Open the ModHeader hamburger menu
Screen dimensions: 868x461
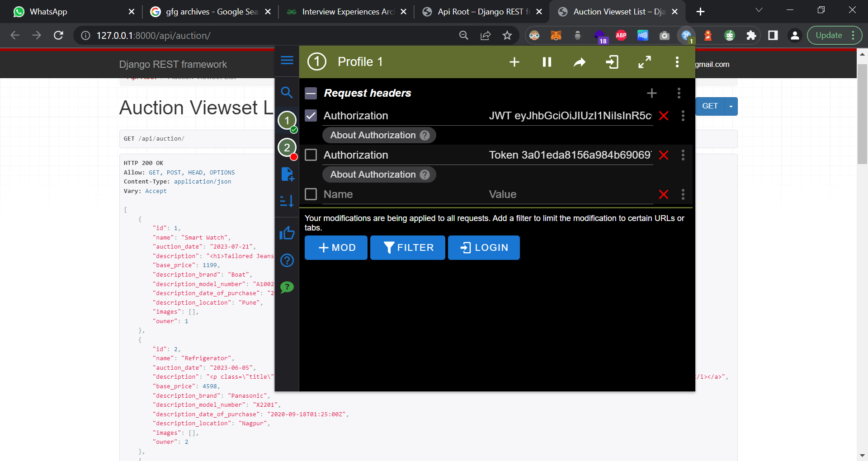point(287,60)
